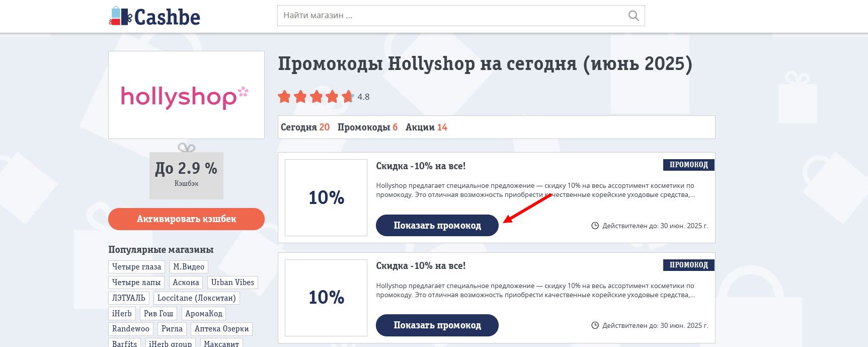Click "Активировать кэшбек" button

(x=186, y=219)
